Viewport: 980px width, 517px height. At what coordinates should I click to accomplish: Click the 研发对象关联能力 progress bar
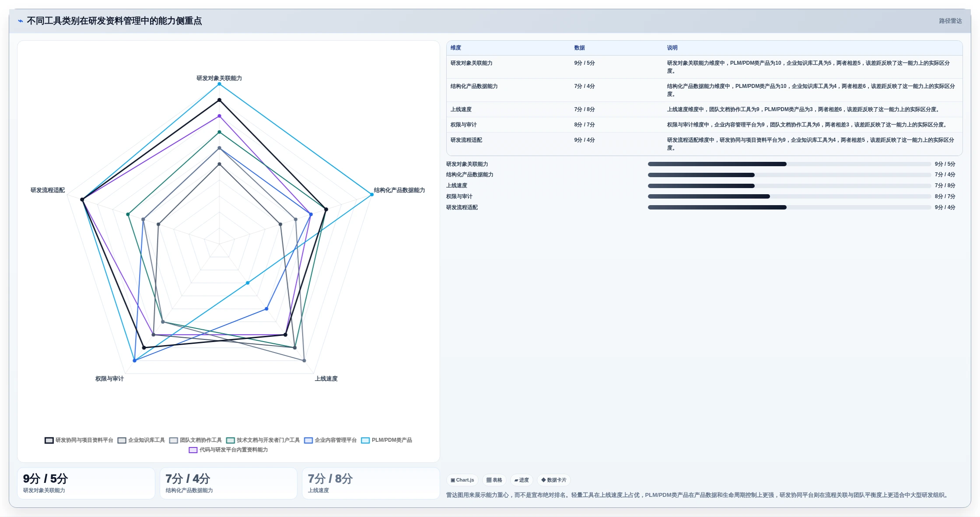pyautogui.click(x=789, y=164)
